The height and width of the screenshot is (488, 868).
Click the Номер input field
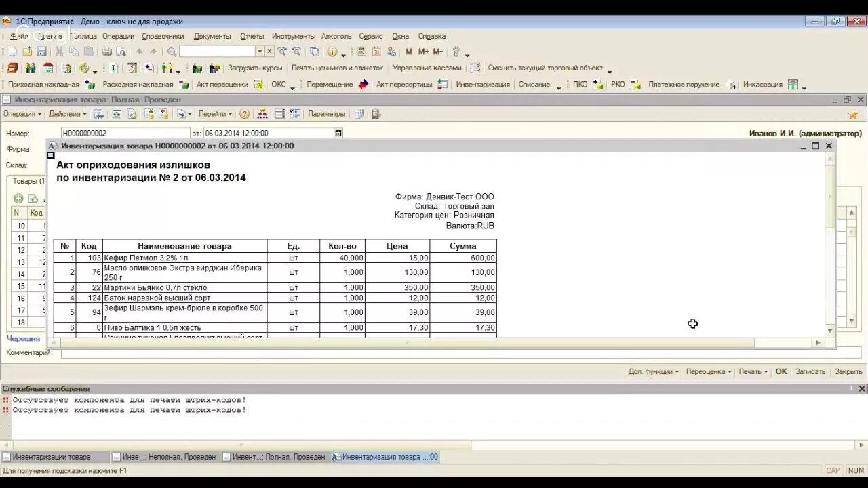(x=125, y=134)
